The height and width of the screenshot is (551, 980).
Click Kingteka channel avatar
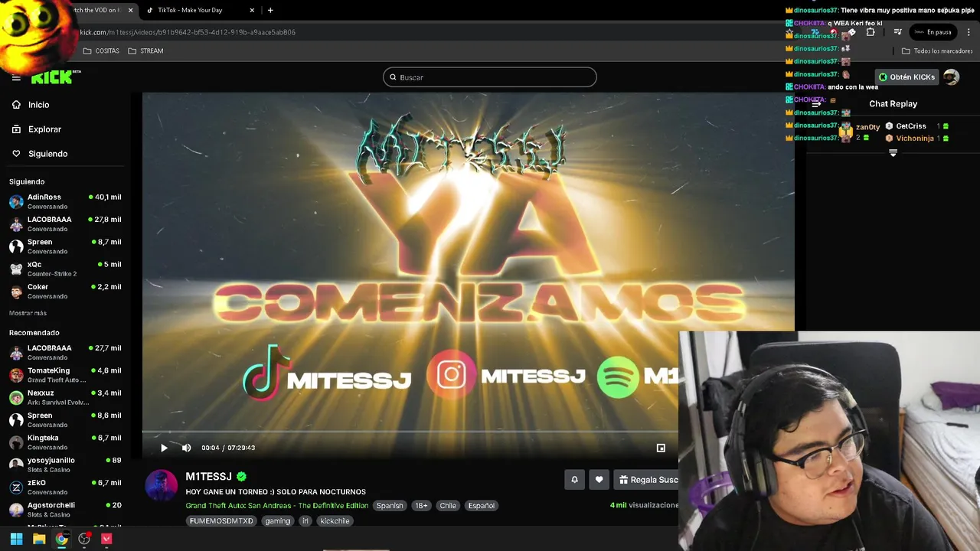coord(16,442)
